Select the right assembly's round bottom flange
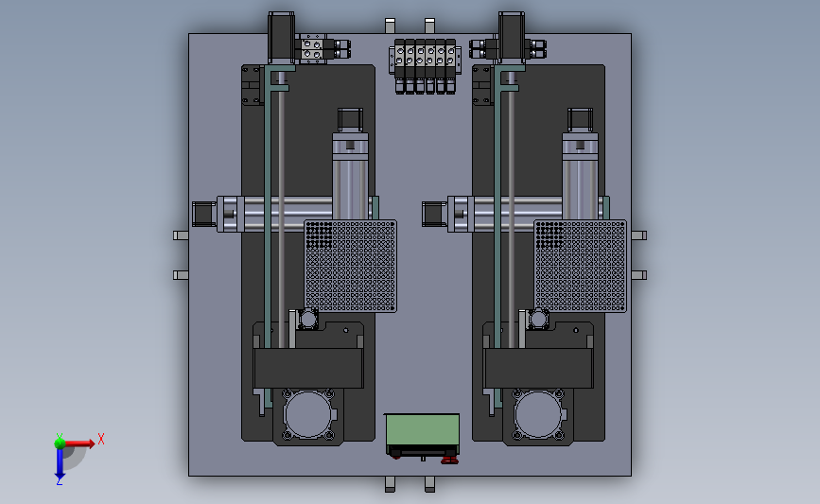Viewport: 820px width, 504px height. tap(539, 414)
